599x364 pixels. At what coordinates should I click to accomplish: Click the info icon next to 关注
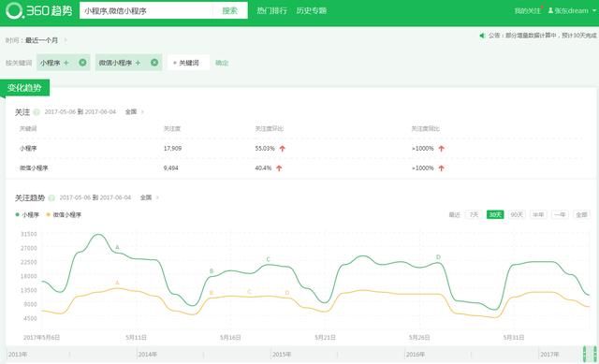coord(37,112)
